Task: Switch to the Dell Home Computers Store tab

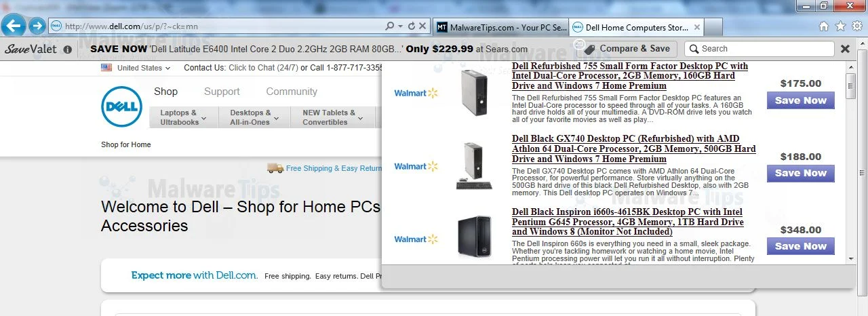Action: point(637,28)
